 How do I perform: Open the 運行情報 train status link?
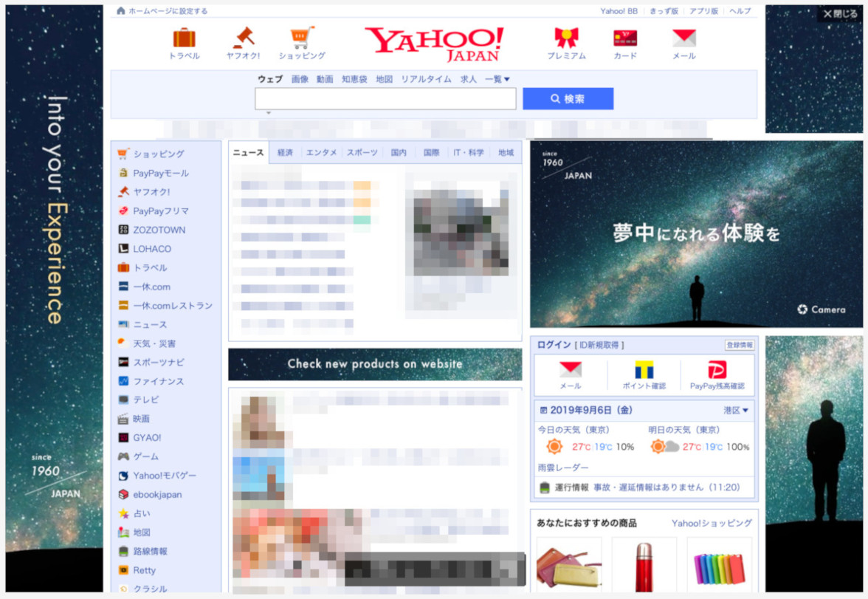pos(571,487)
